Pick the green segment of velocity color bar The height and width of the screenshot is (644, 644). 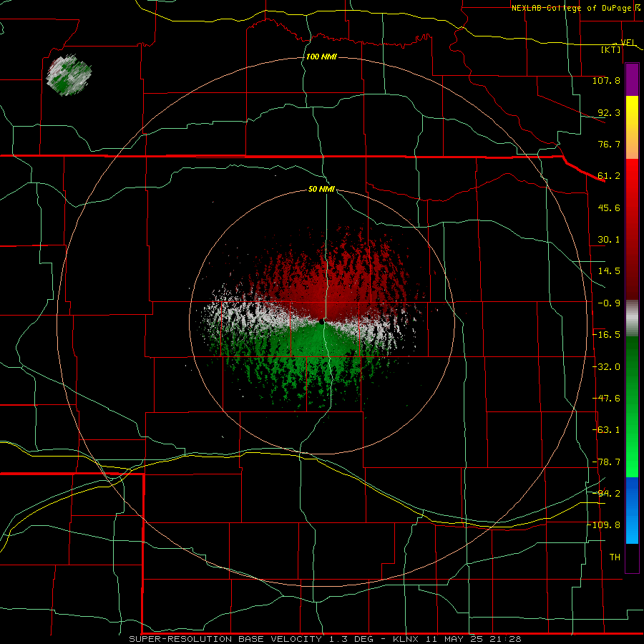[632, 406]
